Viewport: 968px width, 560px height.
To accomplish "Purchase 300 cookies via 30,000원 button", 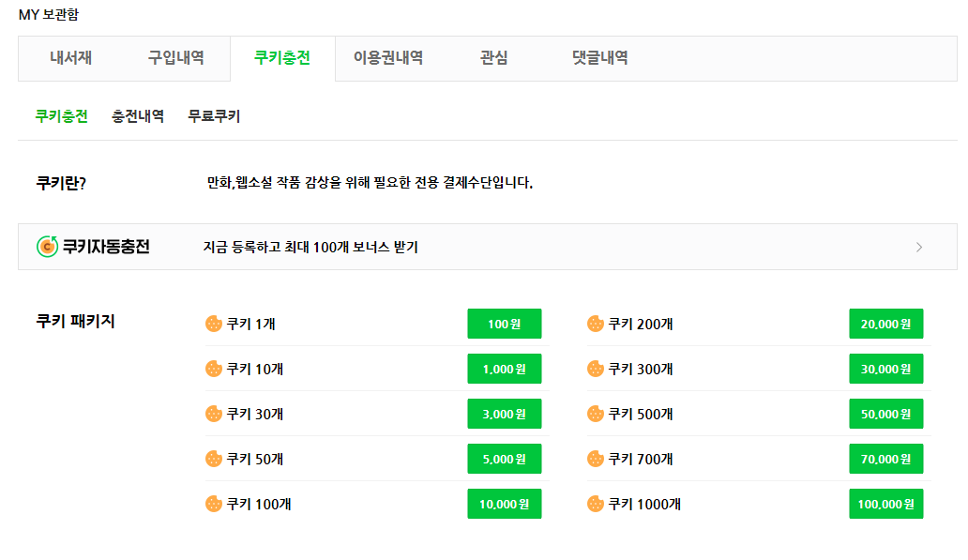I will pos(885,369).
